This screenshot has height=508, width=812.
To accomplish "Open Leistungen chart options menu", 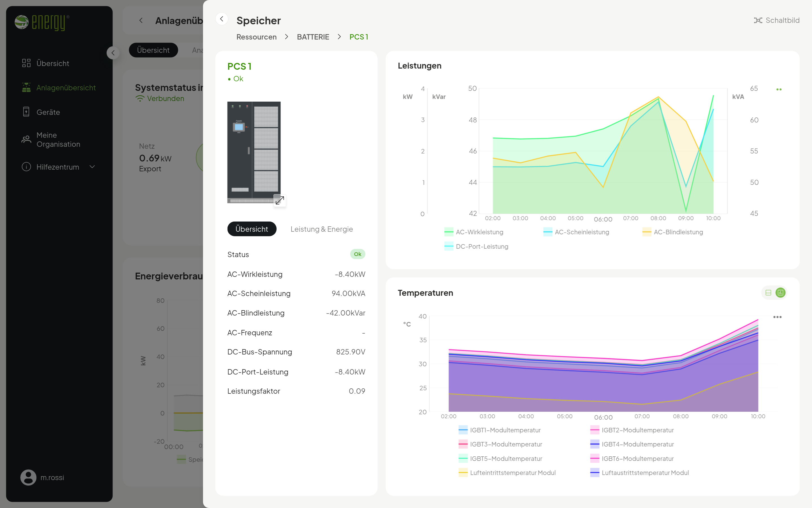I will tap(779, 89).
